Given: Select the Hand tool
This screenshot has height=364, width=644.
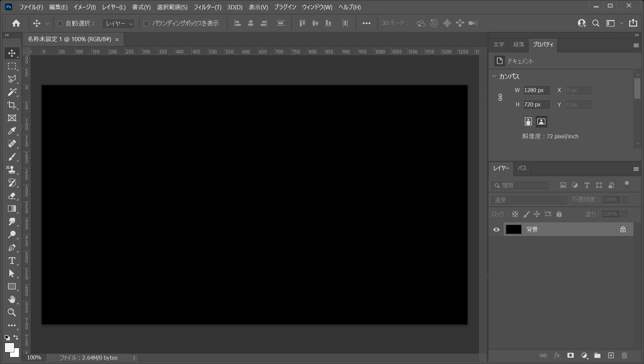Looking at the screenshot, I should [x=12, y=299].
